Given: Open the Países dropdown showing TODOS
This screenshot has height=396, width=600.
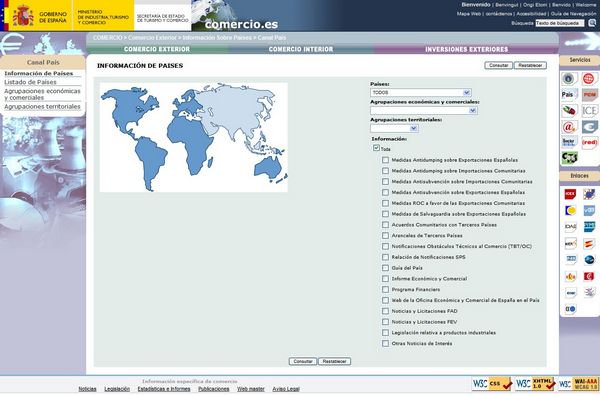Looking at the screenshot, I should [x=421, y=93].
